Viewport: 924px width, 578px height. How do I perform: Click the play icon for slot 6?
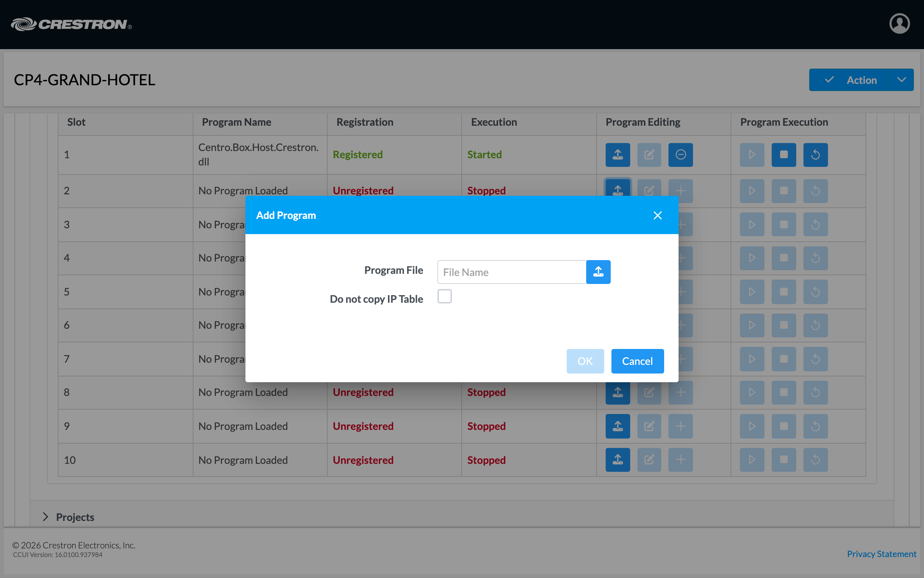752,325
